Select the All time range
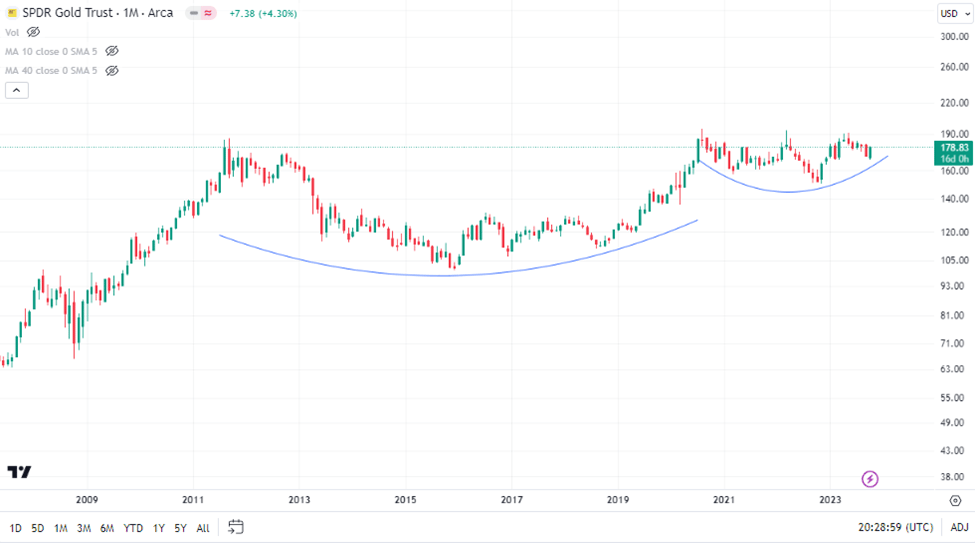 [203, 528]
